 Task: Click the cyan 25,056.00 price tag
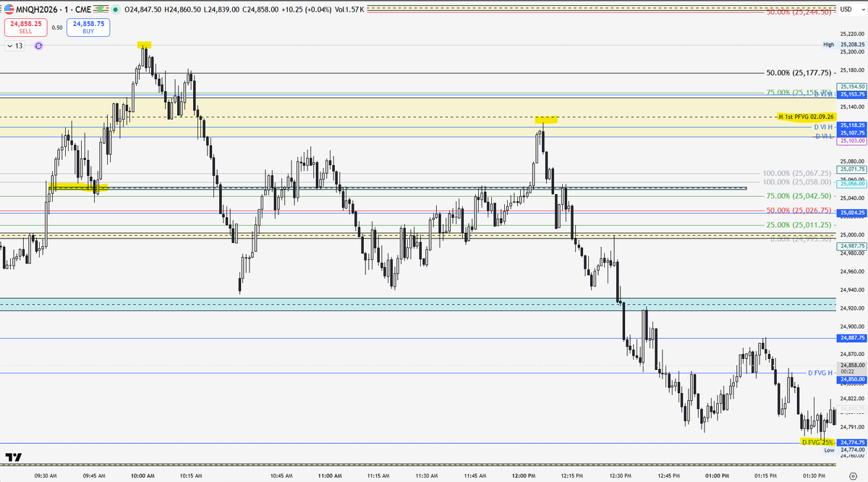click(x=851, y=184)
